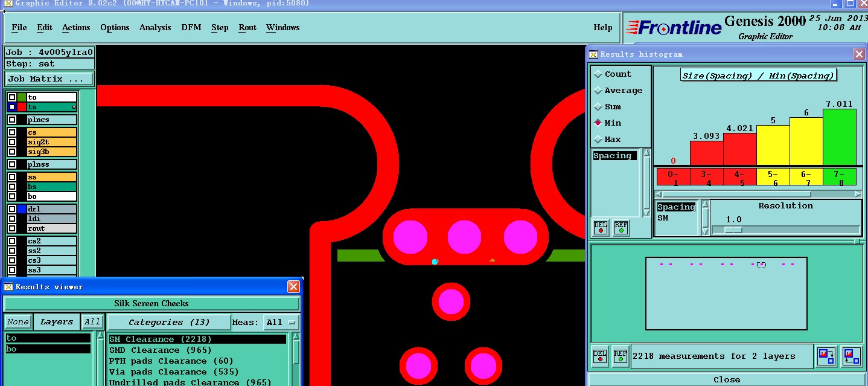Click the small grid icon on ts layer row
This screenshot has height=386, width=868.
74,107
